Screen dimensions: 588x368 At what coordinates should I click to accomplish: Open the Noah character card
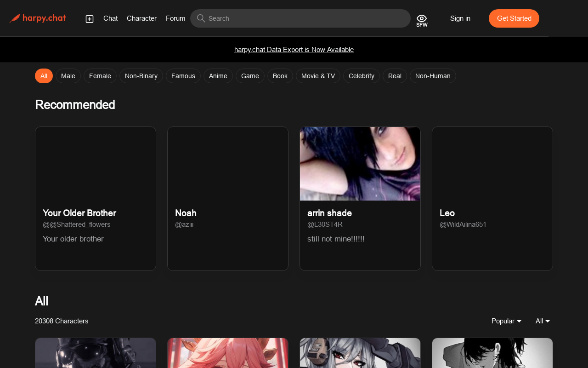(x=228, y=199)
